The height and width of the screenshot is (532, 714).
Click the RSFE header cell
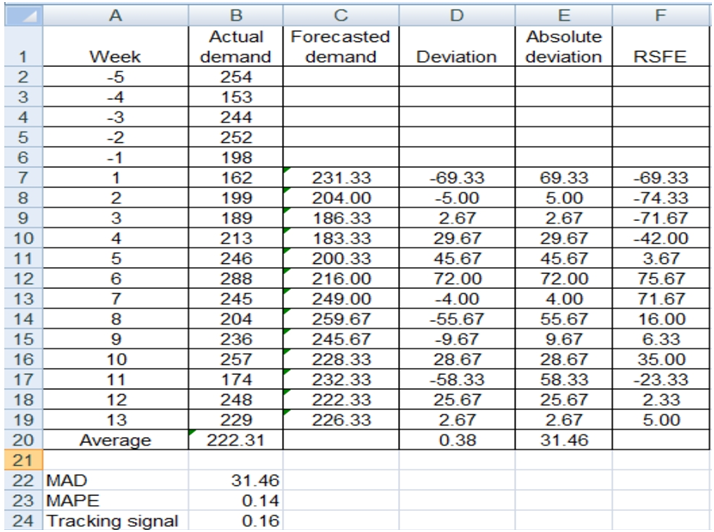click(659, 57)
